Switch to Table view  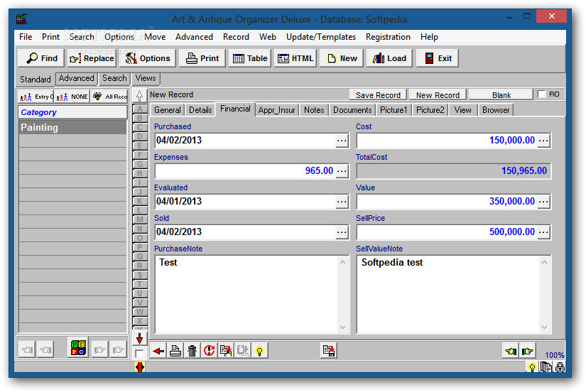click(x=249, y=58)
